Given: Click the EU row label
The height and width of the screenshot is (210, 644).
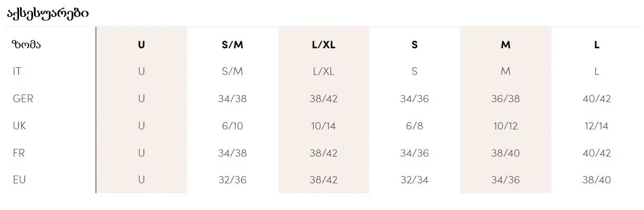Looking at the screenshot, I should click(x=19, y=180).
